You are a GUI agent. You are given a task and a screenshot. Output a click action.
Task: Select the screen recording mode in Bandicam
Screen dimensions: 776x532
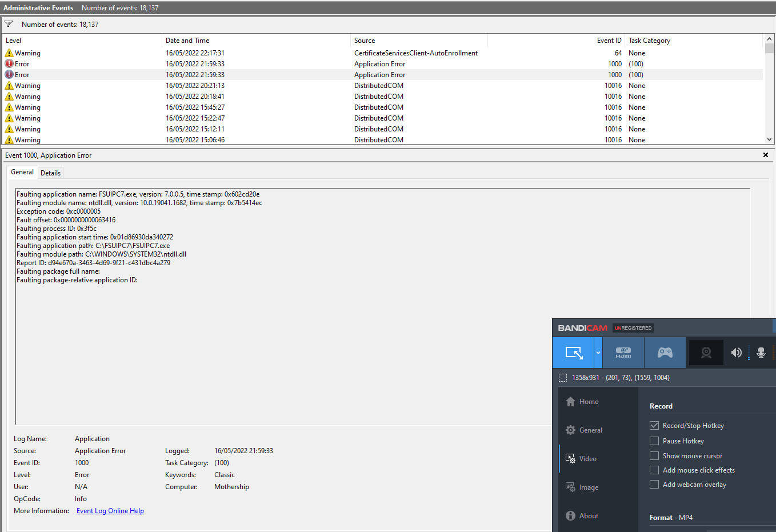pos(574,353)
